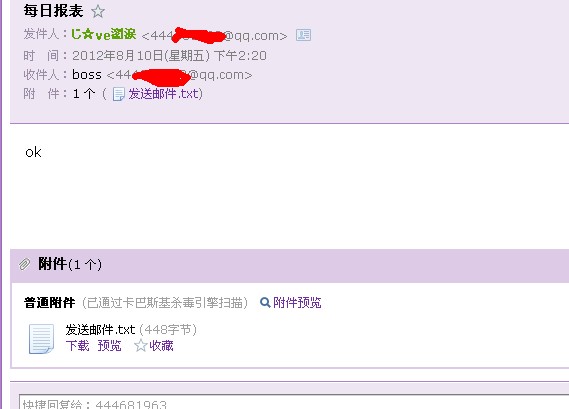Click the recipient's qq.com email address
569x409 pixels.
coord(179,75)
